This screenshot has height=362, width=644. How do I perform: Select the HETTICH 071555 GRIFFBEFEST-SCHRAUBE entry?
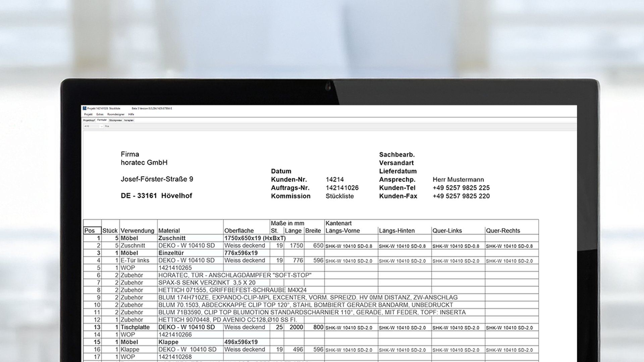232,290
